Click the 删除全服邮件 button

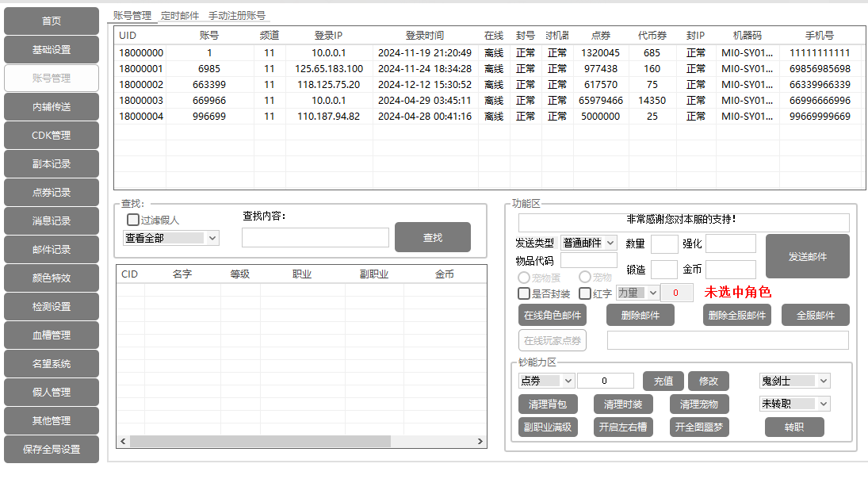[x=736, y=316]
